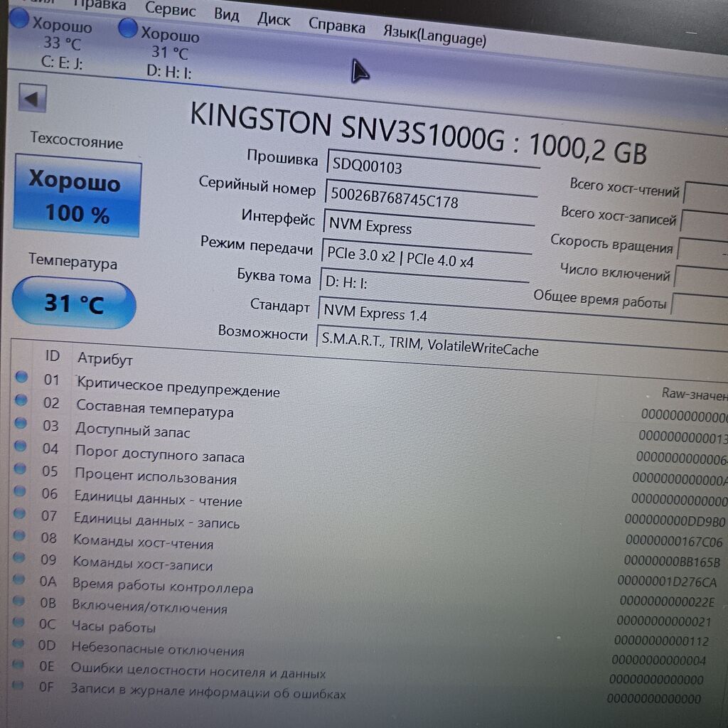Click status dot for attribute 02
This screenshot has width=728, height=728.
coord(21,400)
